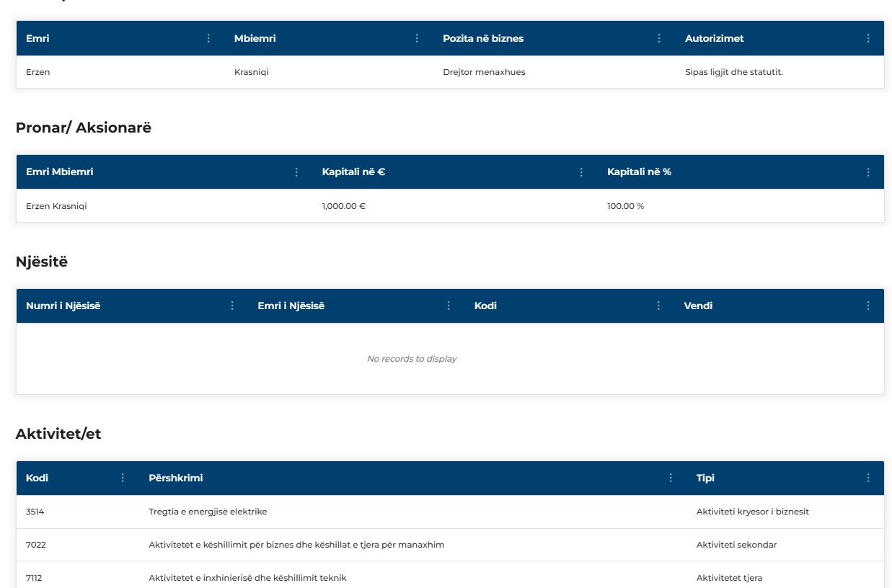This screenshot has width=892, height=588.
Task: Click three-dot menu on Pozita në biznes
Action: pos(659,38)
